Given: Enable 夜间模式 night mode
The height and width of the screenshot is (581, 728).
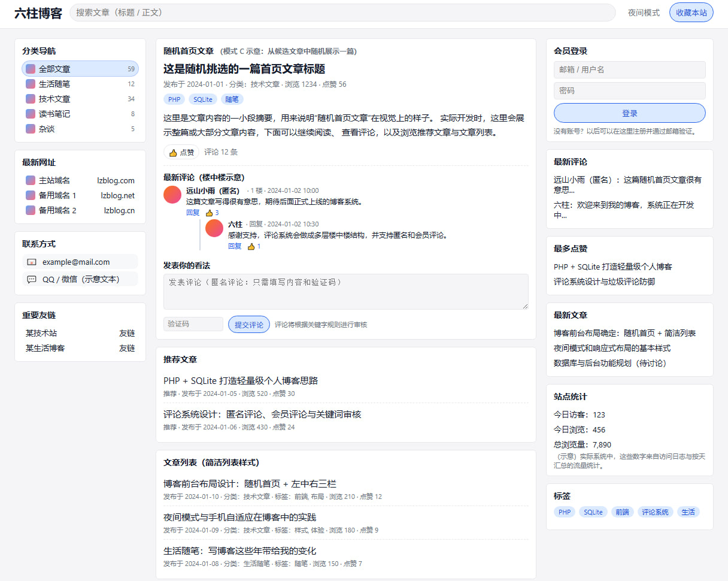Looking at the screenshot, I should coord(644,12).
